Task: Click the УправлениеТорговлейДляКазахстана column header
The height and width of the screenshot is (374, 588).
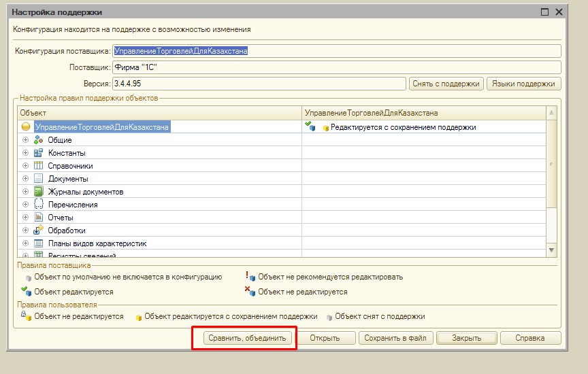Action: [x=424, y=113]
